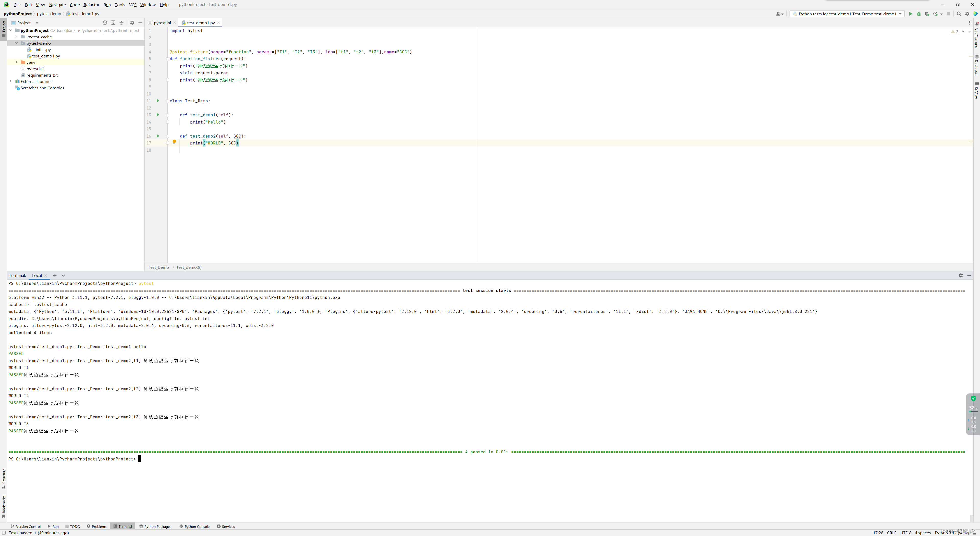Click the yellow intention lightbulb
Image resolution: width=980 pixels, height=536 pixels.
tap(174, 142)
